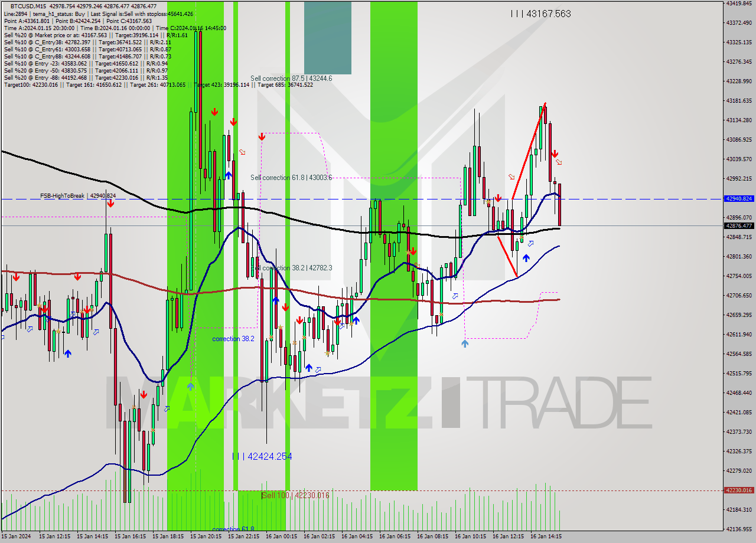Click the '16 Jan 14:15' time axis label

[x=546, y=537]
